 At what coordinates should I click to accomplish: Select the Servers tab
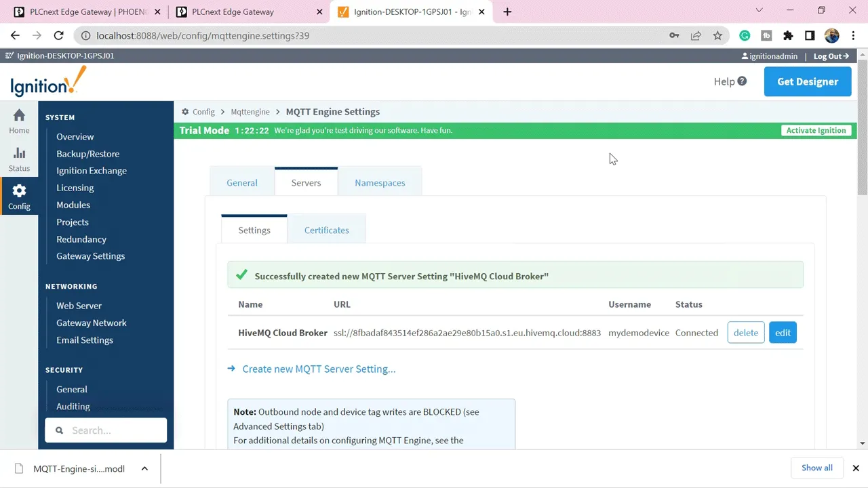(306, 182)
